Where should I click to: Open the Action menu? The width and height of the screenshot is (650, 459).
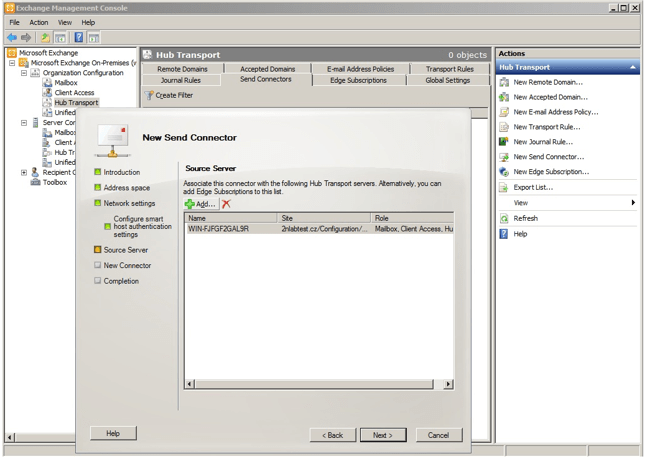pyautogui.click(x=39, y=22)
